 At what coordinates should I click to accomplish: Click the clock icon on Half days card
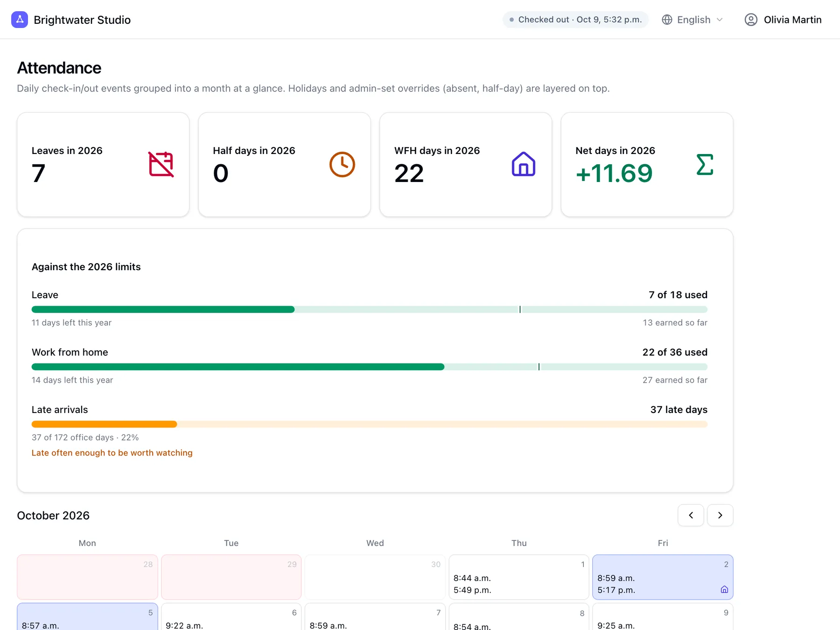(342, 164)
